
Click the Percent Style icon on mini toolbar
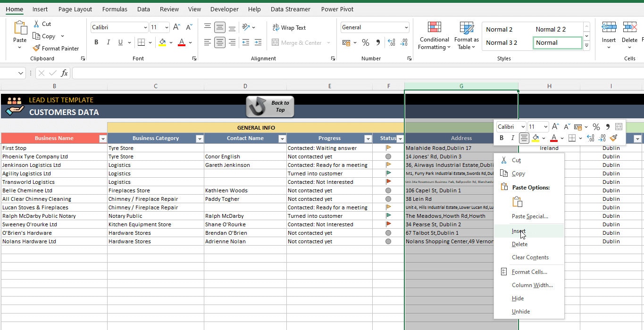596,126
